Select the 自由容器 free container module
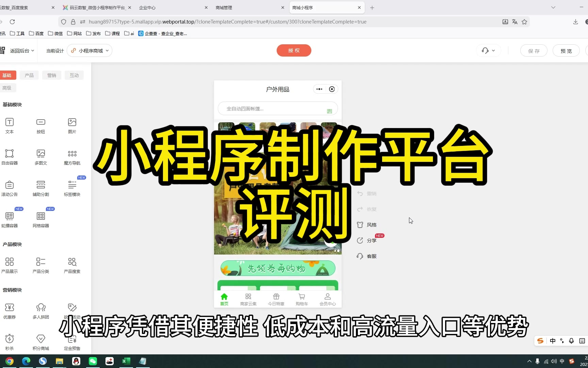The height and width of the screenshot is (368, 588). pos(10,157)
